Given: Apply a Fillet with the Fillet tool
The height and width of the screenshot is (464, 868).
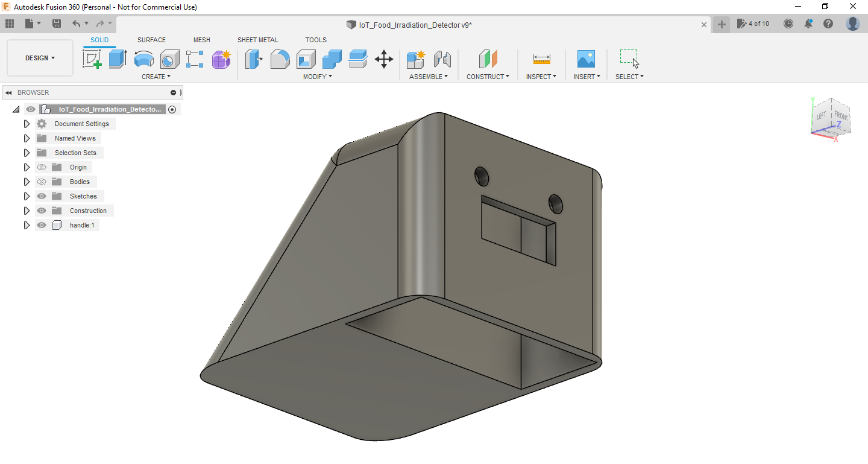Looking at the screenshot, I should (x=280, y=59).
